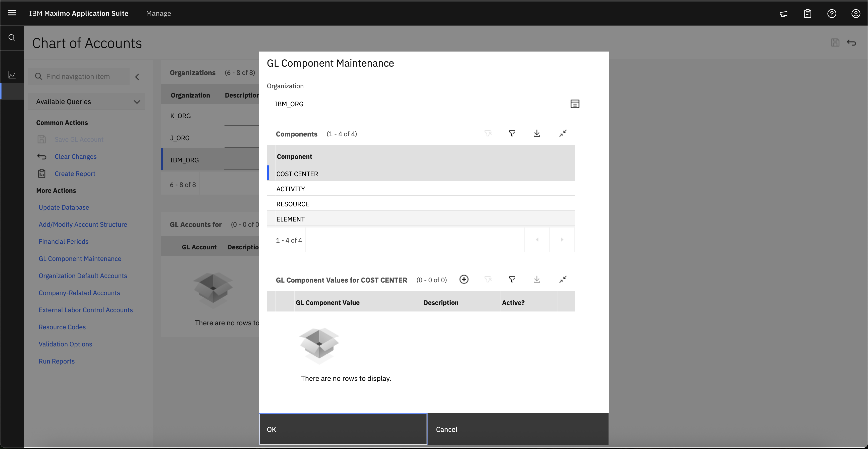Click the undo arrow icon at top right
Image resolution: width=868 pixels, height=449 pixels.
[851, 42]
